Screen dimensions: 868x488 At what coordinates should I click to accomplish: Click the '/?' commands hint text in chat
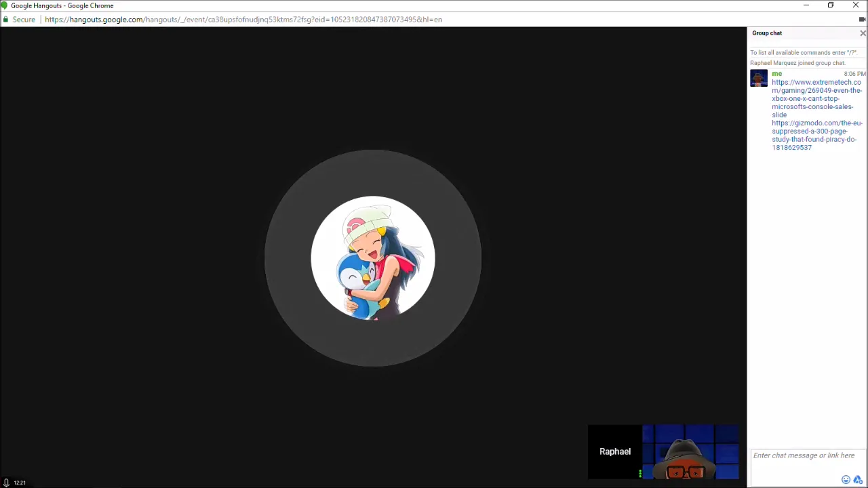coord(804,53)
